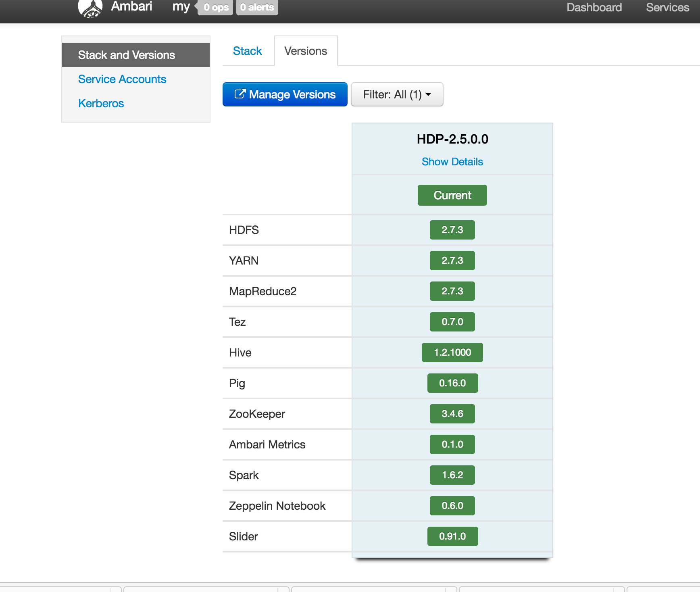Open Services in the top navigation
Screen dimensions: 700x592
[x=667, y=7]
